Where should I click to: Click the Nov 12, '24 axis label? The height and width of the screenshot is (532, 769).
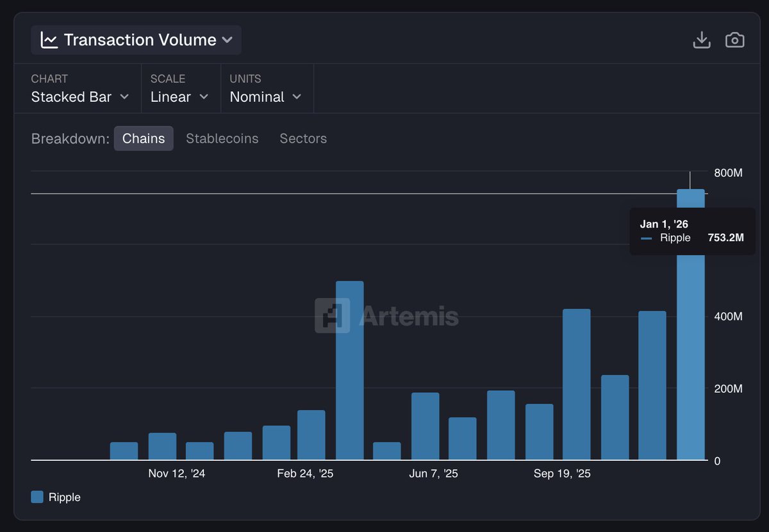(177, 474)
